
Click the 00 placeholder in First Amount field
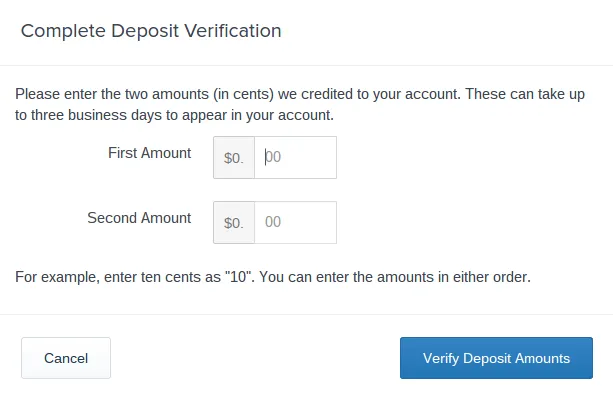click(x=273, y=157)
